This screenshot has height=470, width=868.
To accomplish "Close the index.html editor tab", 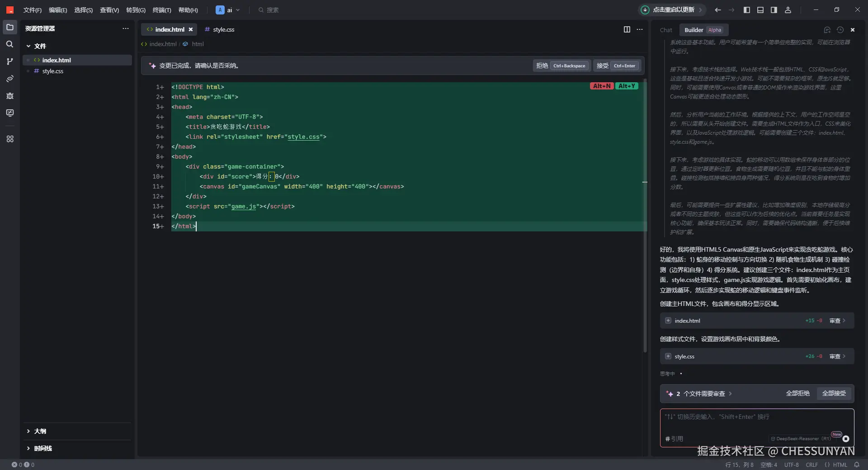I will pyautogui.click(x=191, y=29).
